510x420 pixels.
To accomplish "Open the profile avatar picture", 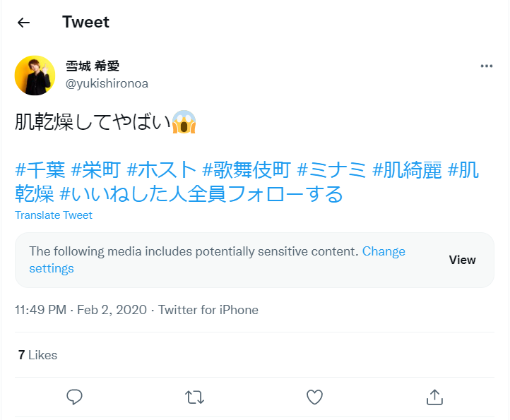I will 35,75.
